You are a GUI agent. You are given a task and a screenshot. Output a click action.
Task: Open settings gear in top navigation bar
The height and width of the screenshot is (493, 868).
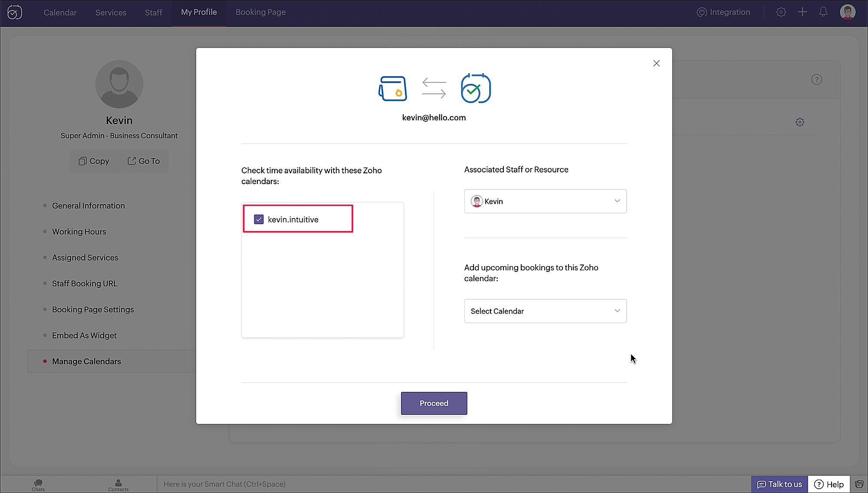[x=781, y=12]
